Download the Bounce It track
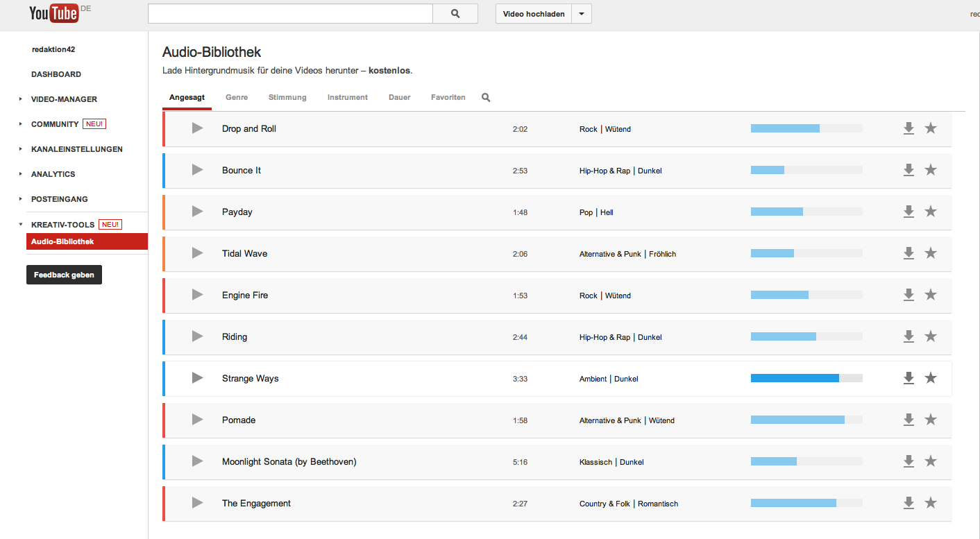The height and width of the screenshot is (539, 980). [x=909, y=170]
